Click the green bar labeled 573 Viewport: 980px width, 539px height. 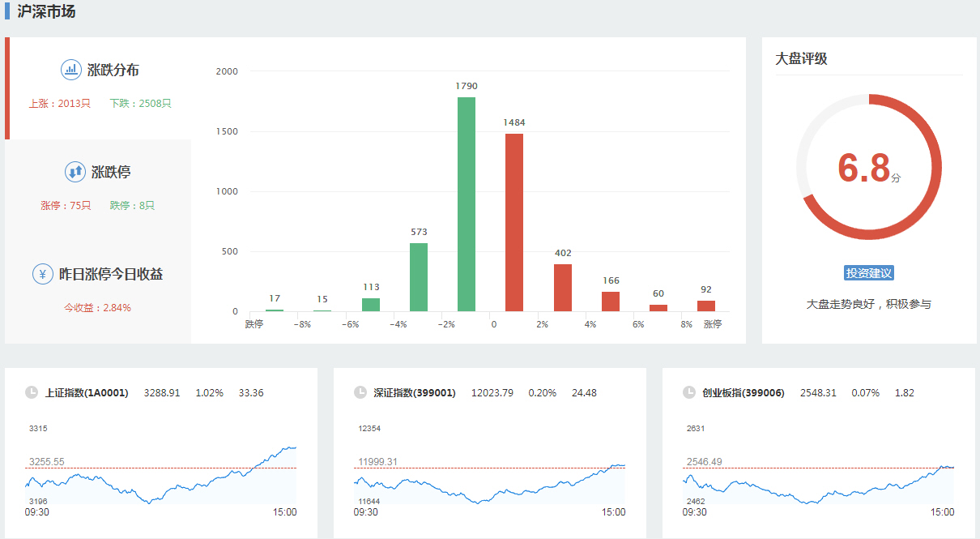[419, 277]
